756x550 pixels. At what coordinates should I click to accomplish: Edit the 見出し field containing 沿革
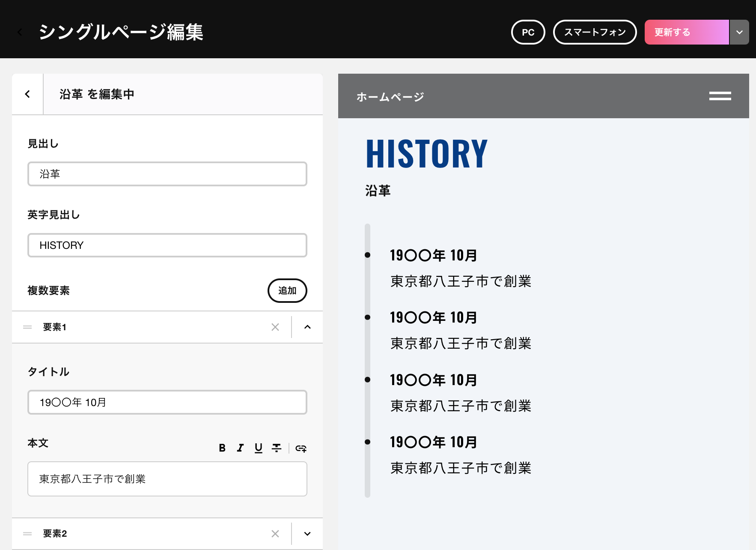pos(167,174)
